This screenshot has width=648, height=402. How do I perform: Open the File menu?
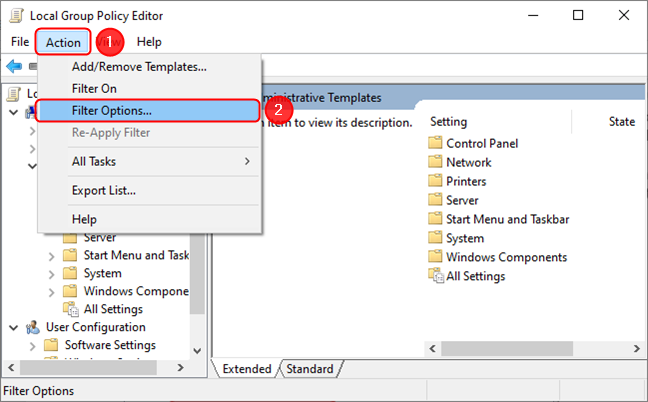[x=20, y=42]
